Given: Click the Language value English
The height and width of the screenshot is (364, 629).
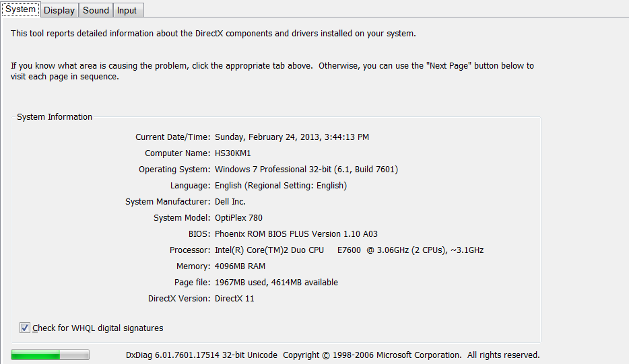Looking at the screenshot, I should coord(280,186).
